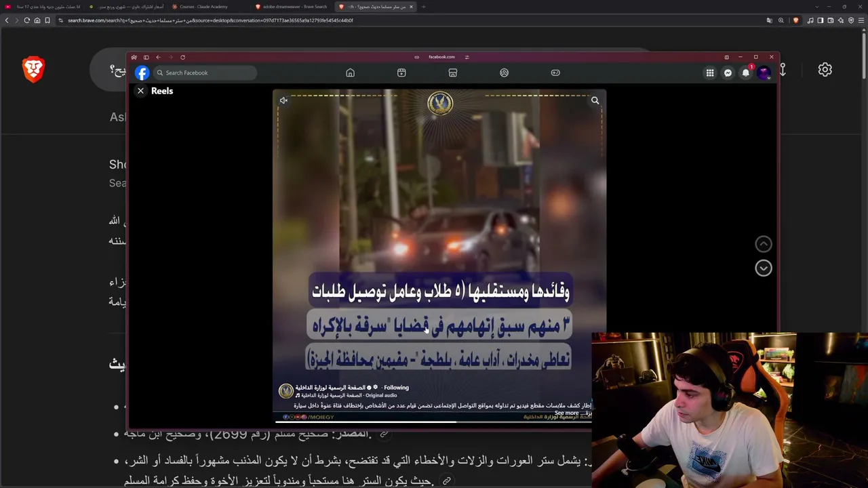Bookmark the Brave Search page
868x488 pixels.
point(47,20)
